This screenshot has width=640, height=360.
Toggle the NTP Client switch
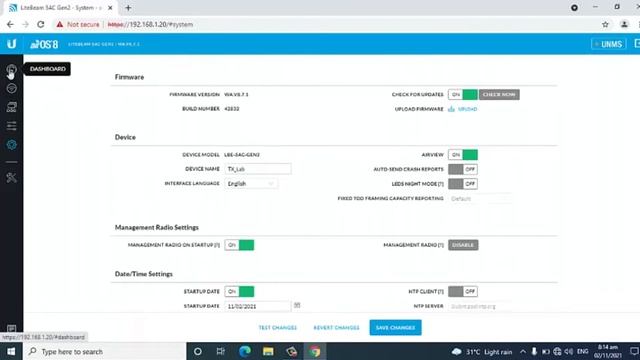click(x=463, y=291)
